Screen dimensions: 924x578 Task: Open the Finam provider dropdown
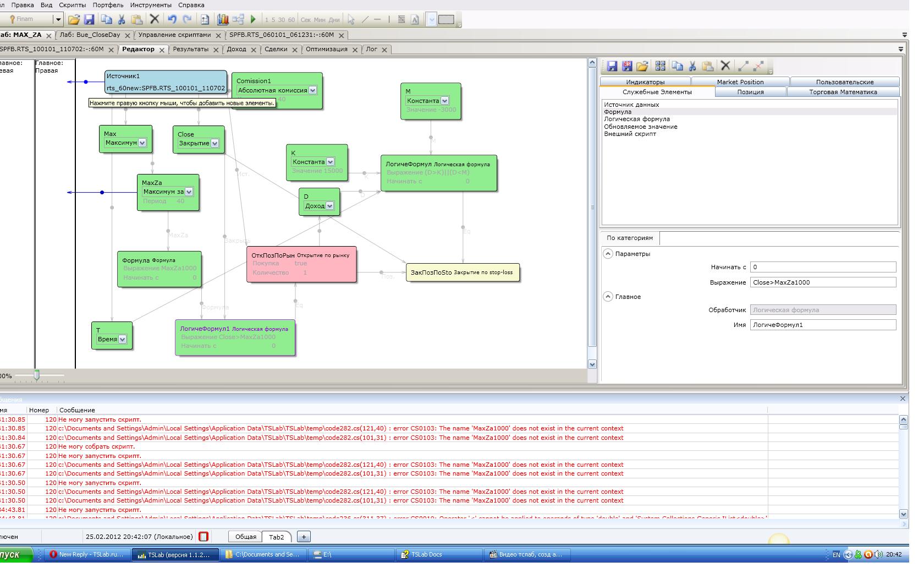pyautogui.click(x=58, y=19)
